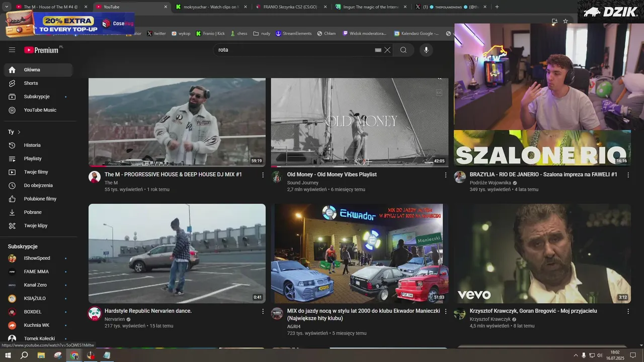Open StreamElements bookmark

[x=294, y=34]
